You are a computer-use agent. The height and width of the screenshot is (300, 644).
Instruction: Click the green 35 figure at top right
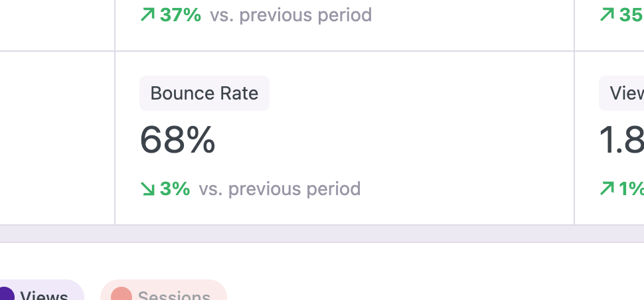[x=631, y=15]
